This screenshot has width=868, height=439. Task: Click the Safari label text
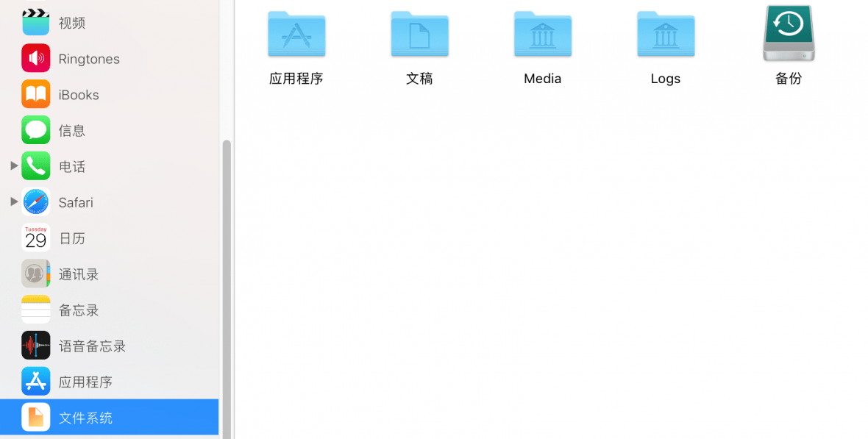[x=76, y=203]
